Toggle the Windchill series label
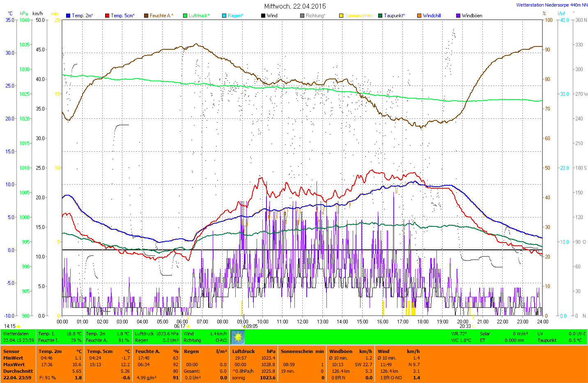Viewport: 588px width, 383px height. (432, 16)
